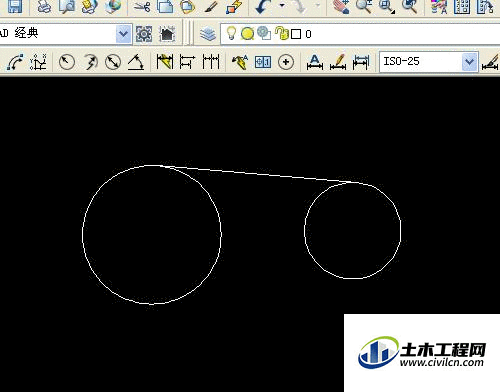Toggle layer 0 on/off lightbulb

[231, 33]
